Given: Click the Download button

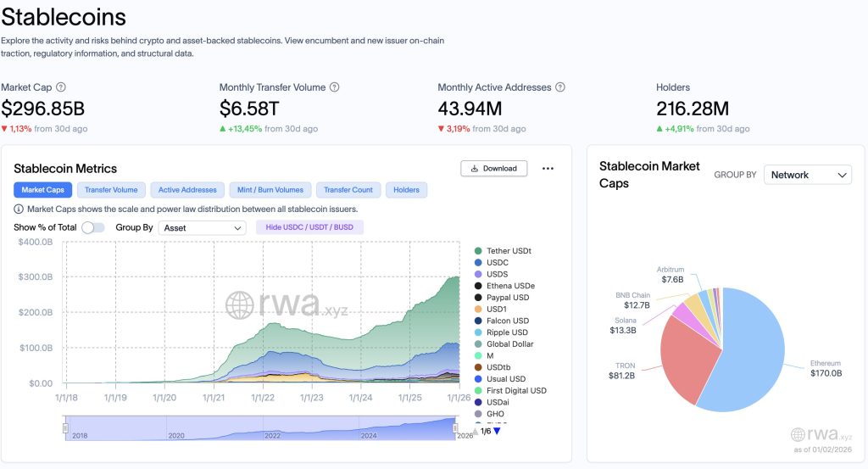Looking at the screenshot, I should (494, 169).
